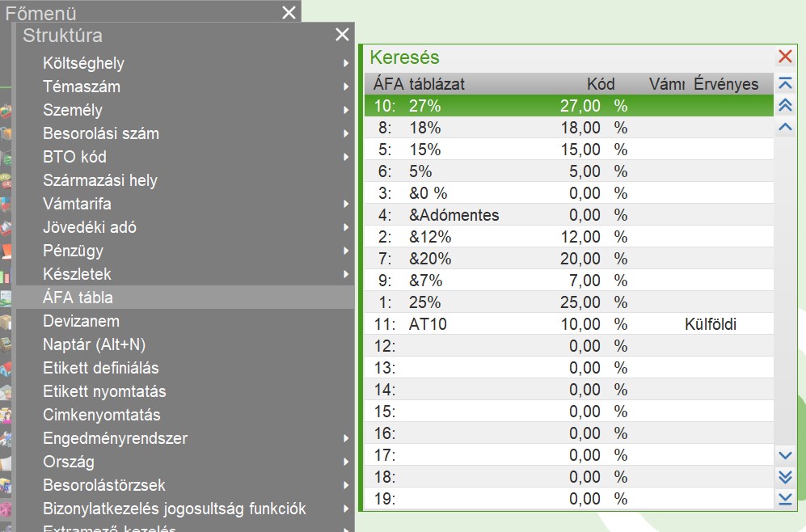This screenshot has height=532, width=806.
Task: Click the Kód column header
Action: click(601, 84)
